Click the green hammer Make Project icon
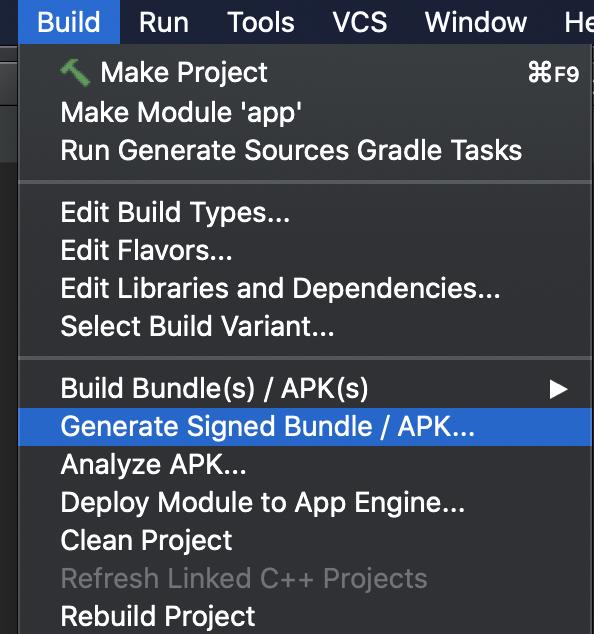 tap(75, 73)
